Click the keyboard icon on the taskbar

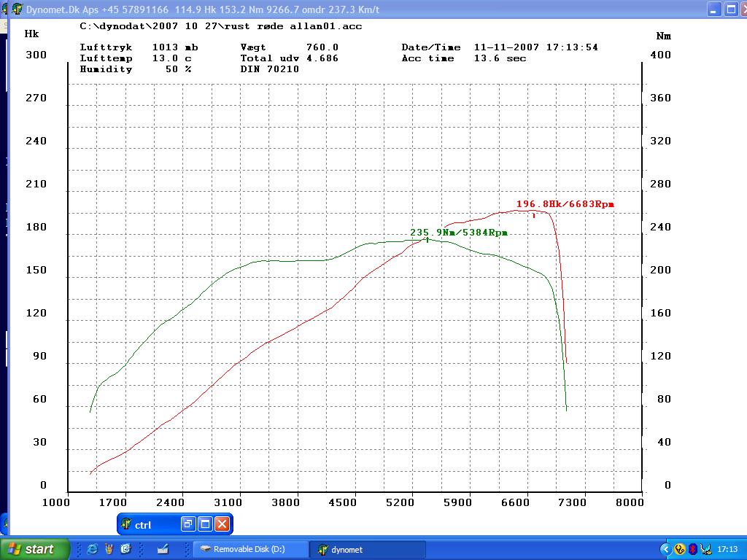(x=163, y=549)
